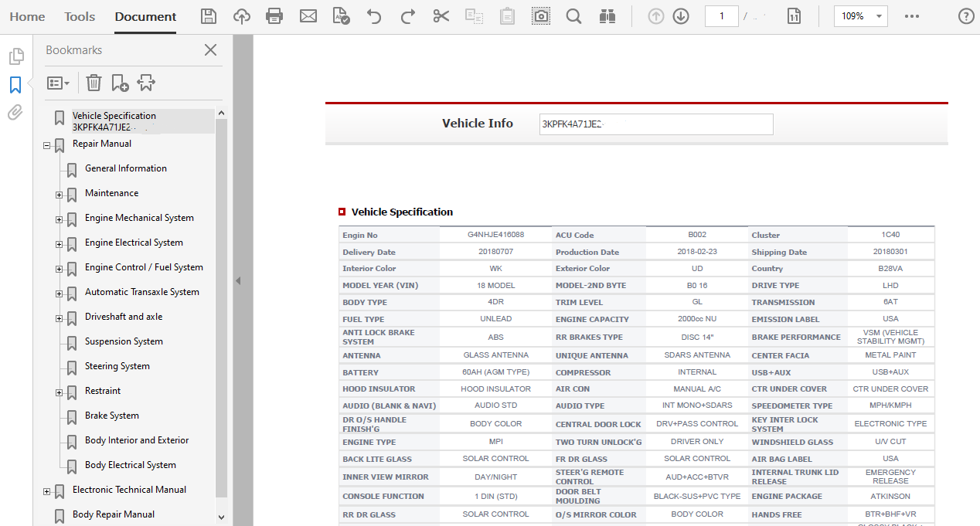The height and width of the screenshot is (526, 980).
Task: Switch to the Home tab
Action: 27,16
